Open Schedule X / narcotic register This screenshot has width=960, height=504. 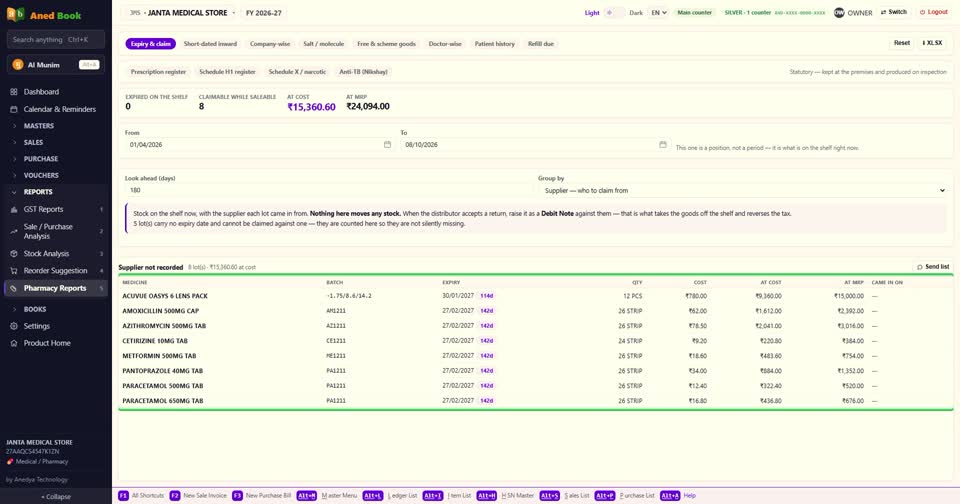(297, 72)
